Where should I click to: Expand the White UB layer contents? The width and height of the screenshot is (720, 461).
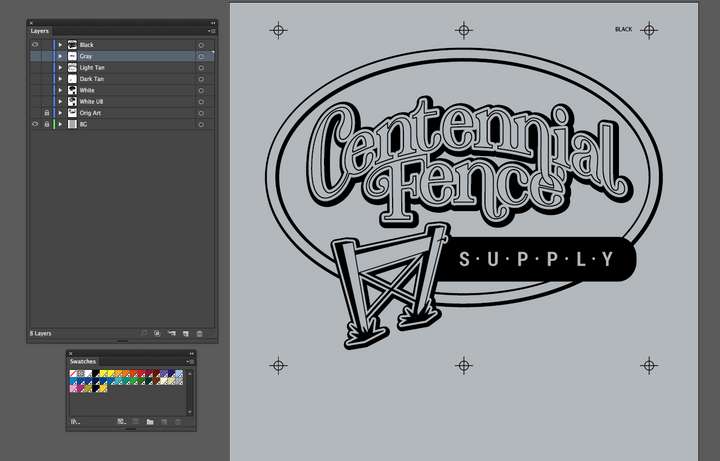(x=60, y=101)
